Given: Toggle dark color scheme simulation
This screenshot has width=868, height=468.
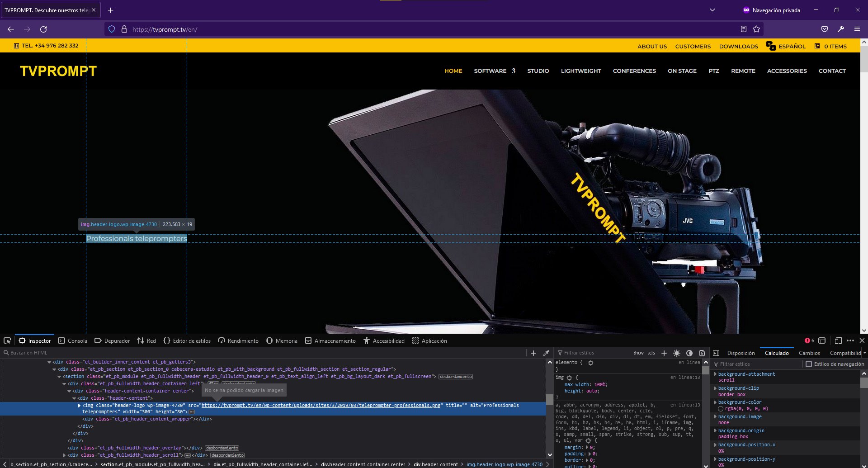Looking at the screenshot, I should tap(689, 353).
